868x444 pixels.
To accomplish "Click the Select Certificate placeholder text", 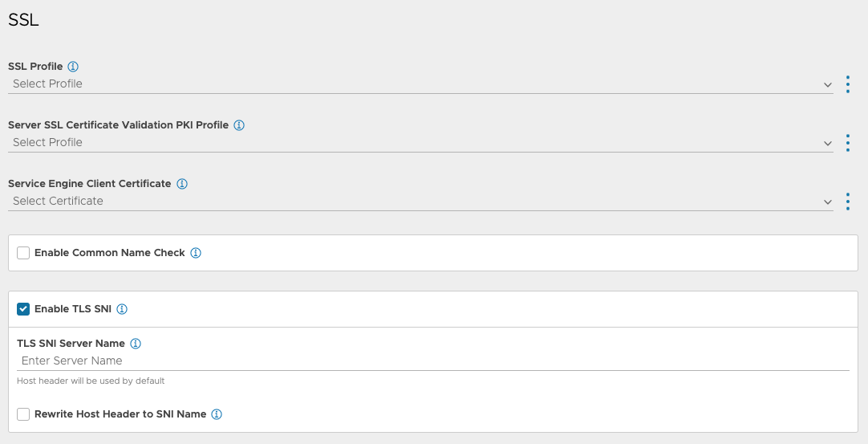I will (58, 201).
